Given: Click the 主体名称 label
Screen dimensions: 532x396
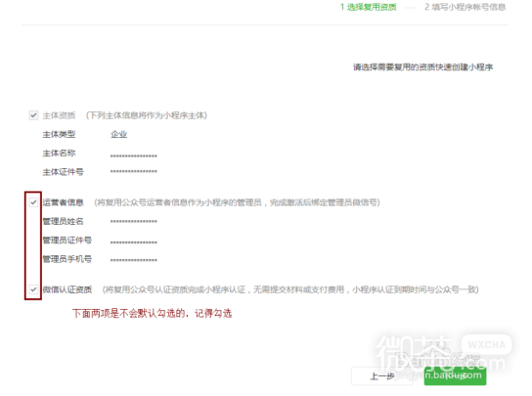Looking at the screenshot, I should pyautogui.click(x=59, y=154).
